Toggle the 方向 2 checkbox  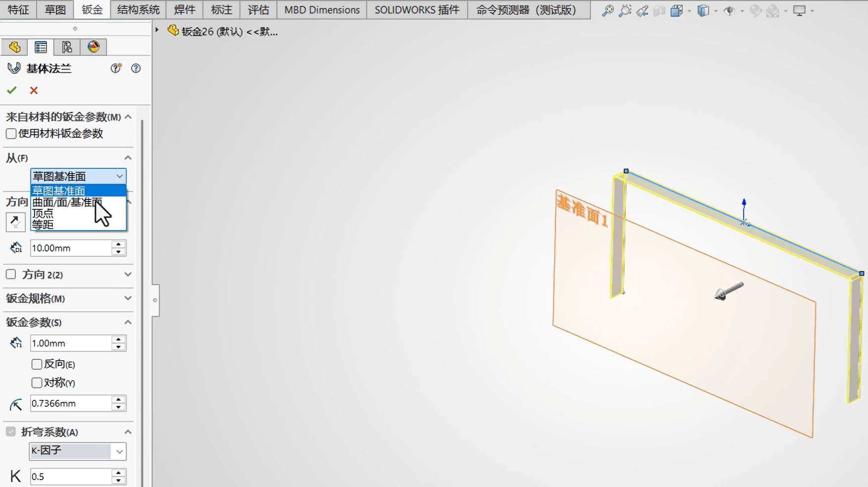[11, 274]
